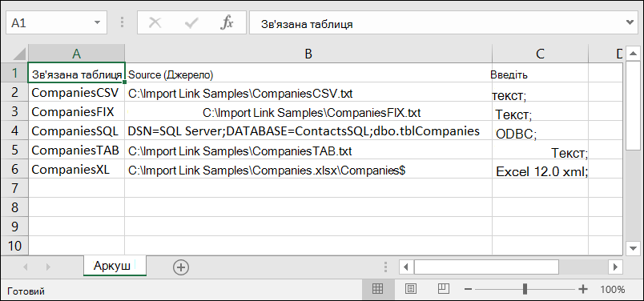Open the Name Box dropdown arrow
This screenshot has height=301, width=644.
click(98, 23)
